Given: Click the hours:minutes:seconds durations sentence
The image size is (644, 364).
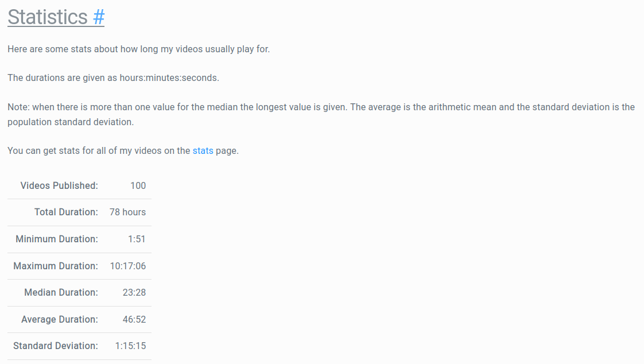Looking at the screenshot, I should pyautogui.click(x=113, y=78).
